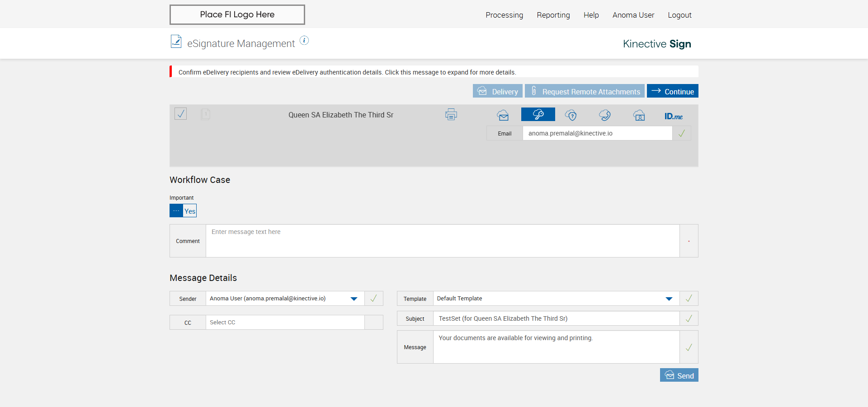The width and height of the screenshot is (868, 407).
Task: Open the Processing menu
Action: [504, 15]
